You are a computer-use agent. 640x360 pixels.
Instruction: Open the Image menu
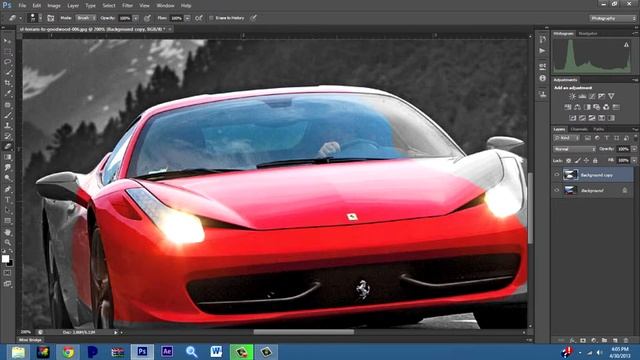click(x=54, y=6)
